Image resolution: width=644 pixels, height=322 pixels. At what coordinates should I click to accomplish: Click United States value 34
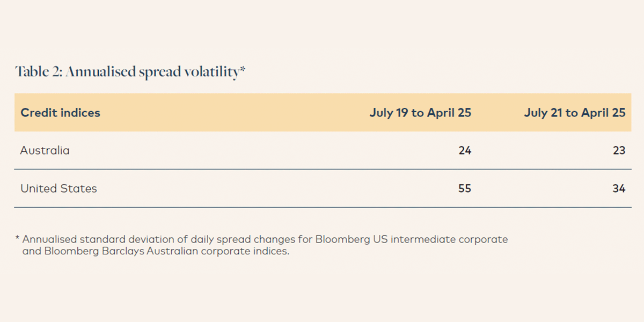[619, 188]
